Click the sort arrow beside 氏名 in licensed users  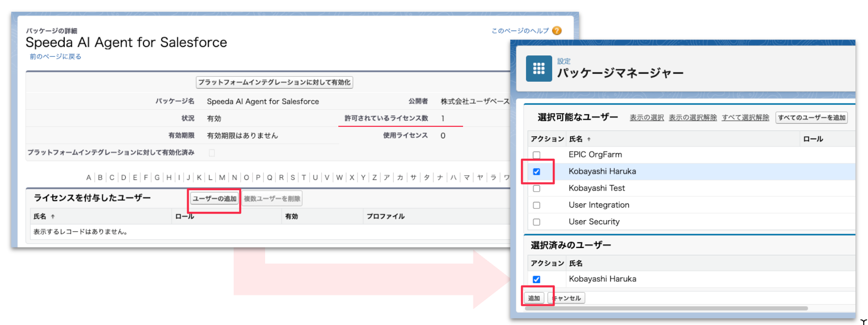click(x=53, y=217)
